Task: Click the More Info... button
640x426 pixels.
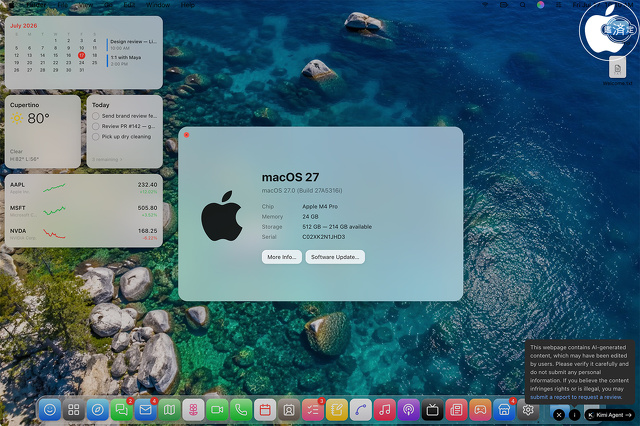Action: point(282,257)
